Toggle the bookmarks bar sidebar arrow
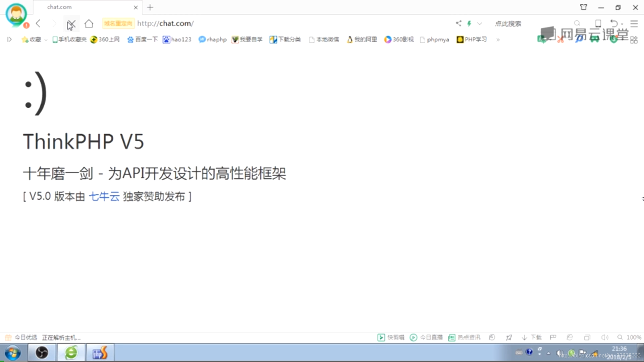 9,40
